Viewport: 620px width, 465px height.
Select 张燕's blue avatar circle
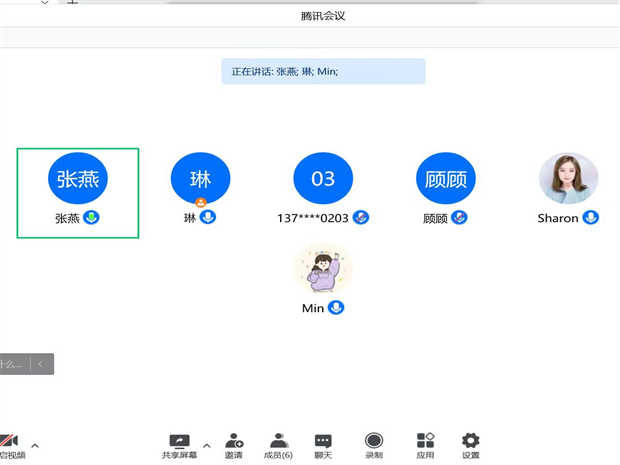[x=78, y=178]
